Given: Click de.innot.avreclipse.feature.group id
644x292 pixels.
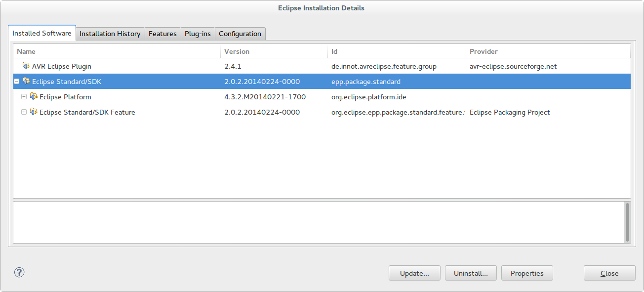Looking at the screenshot, I should pos(384,66).
